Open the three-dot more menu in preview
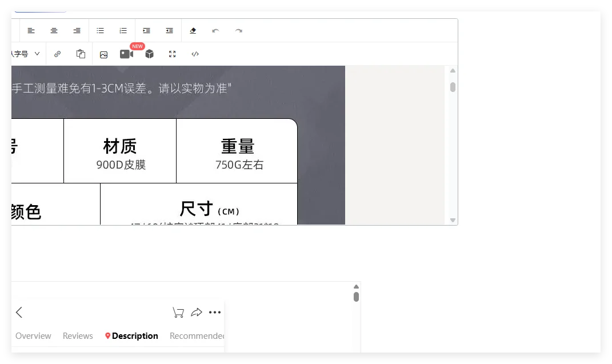 215,312
